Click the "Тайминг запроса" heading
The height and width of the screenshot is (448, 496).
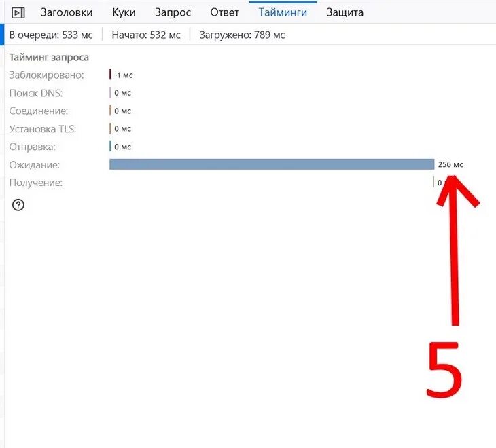click(x=49, y=58)
